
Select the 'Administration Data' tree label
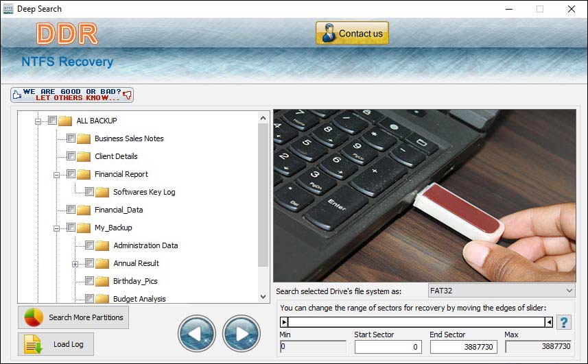145,245
